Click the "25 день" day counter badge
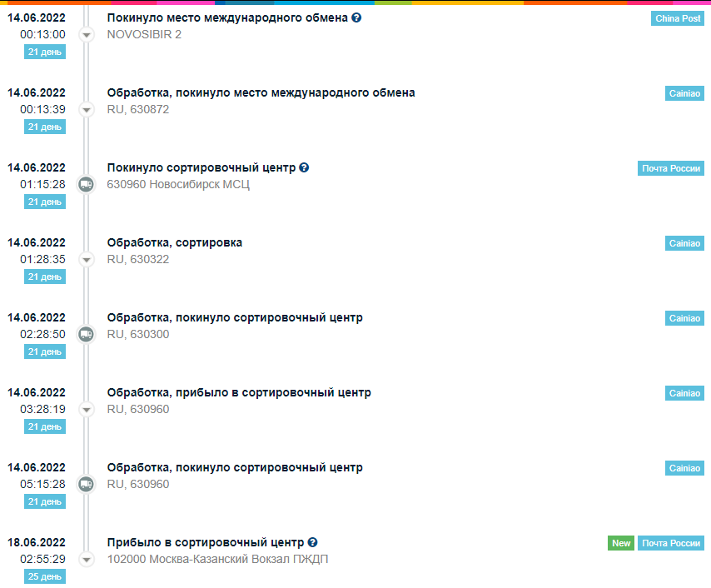The width and height of the screenshot is (711, 588). (x=45, y=576)
